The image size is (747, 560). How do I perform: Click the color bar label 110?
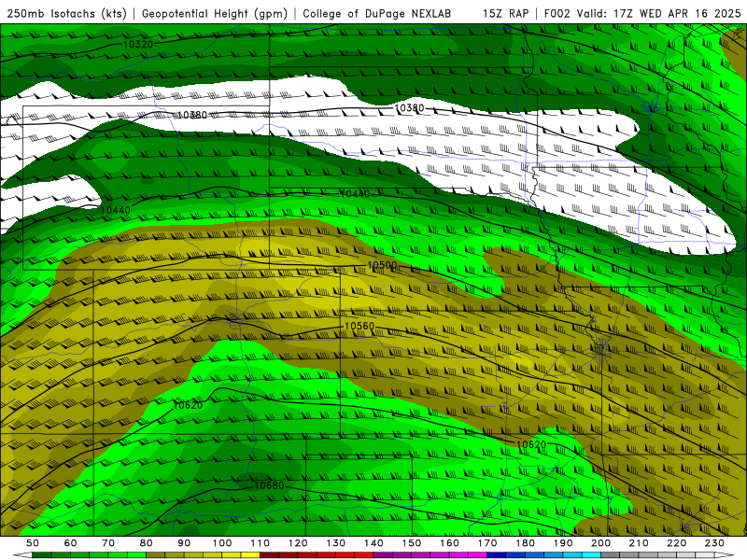point(261,543)
